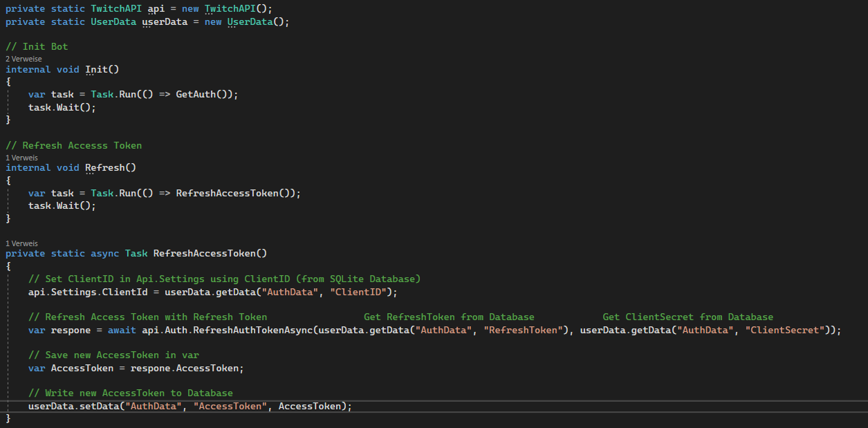Click the TwitchAPI type name
This screenshot has width=868, height=428.
115,9
